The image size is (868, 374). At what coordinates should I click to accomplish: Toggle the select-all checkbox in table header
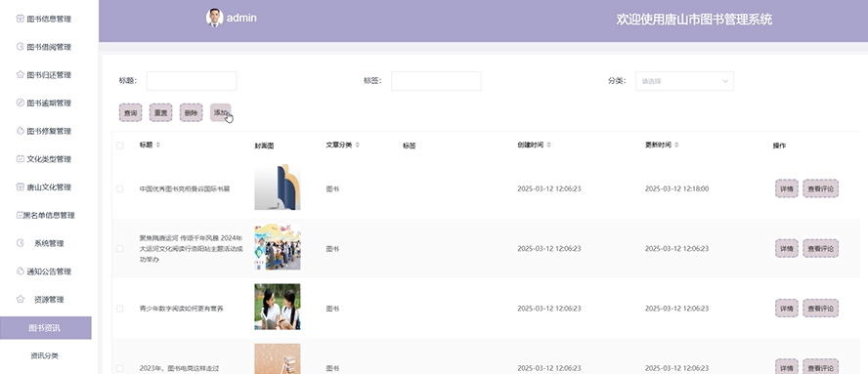click(120, 145)
